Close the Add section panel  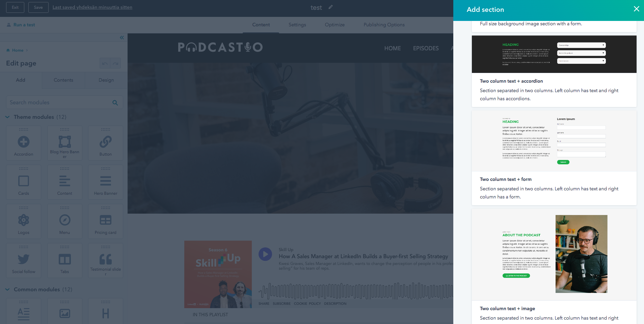(636, 9)
